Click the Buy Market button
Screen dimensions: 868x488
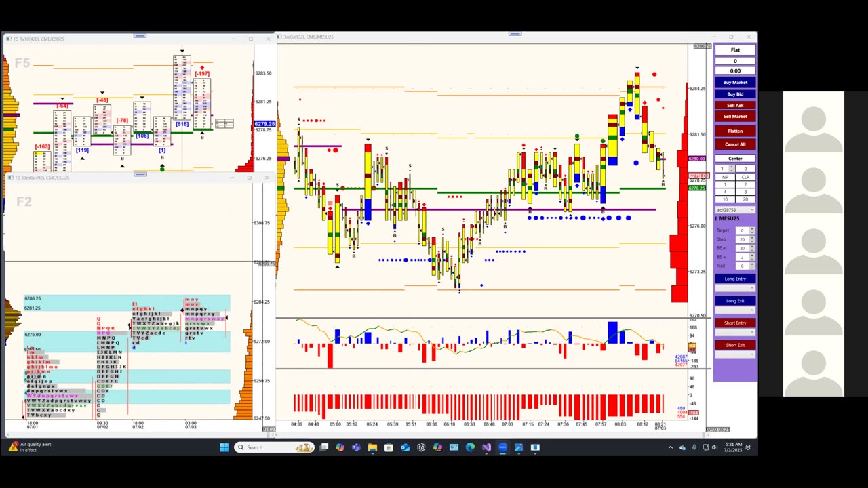(x=735, y=83)
